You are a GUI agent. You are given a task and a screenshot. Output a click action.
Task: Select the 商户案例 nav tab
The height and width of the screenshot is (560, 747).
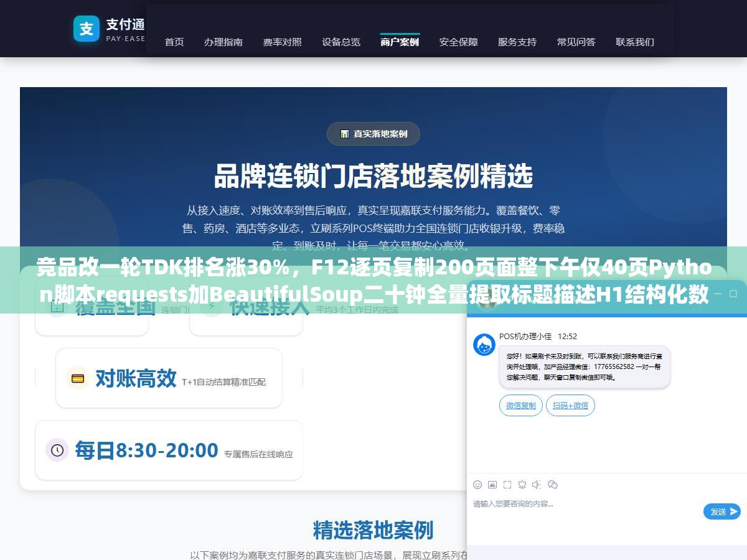(x=400, y=42)
